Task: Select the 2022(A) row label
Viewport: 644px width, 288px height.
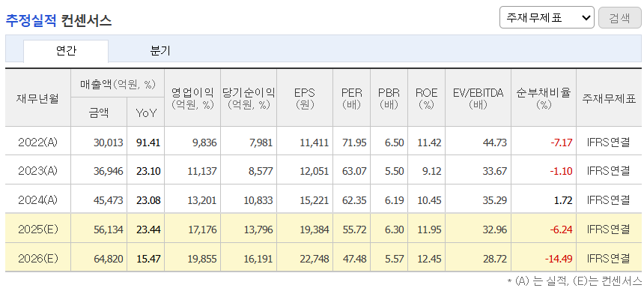Action: 37,142
